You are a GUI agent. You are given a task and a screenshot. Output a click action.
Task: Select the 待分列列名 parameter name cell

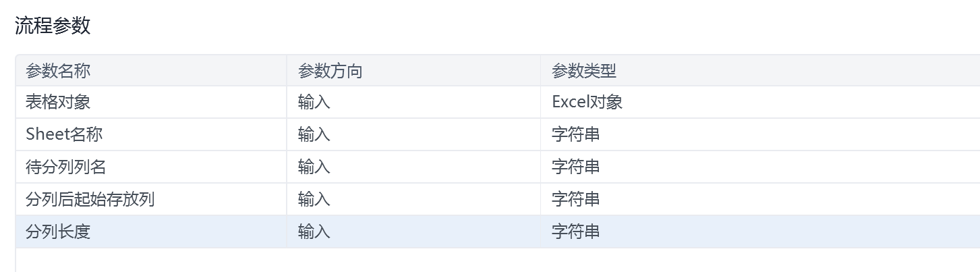point(65,167)
